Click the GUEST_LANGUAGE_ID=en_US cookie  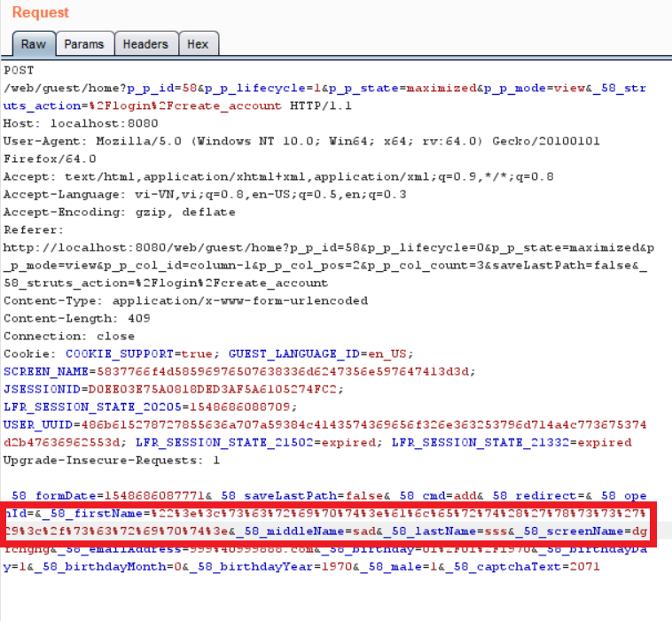(317, 353)
